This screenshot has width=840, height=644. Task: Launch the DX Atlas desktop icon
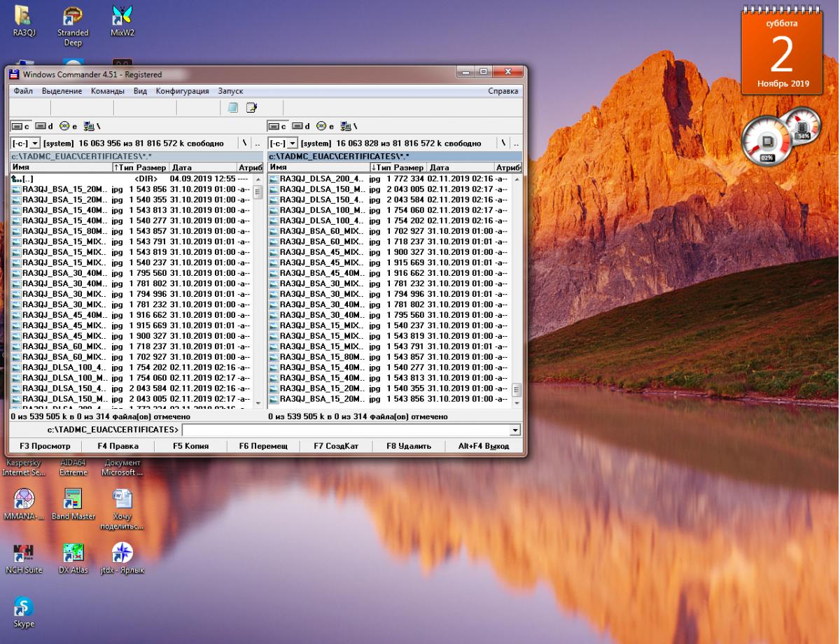(73, 553)
